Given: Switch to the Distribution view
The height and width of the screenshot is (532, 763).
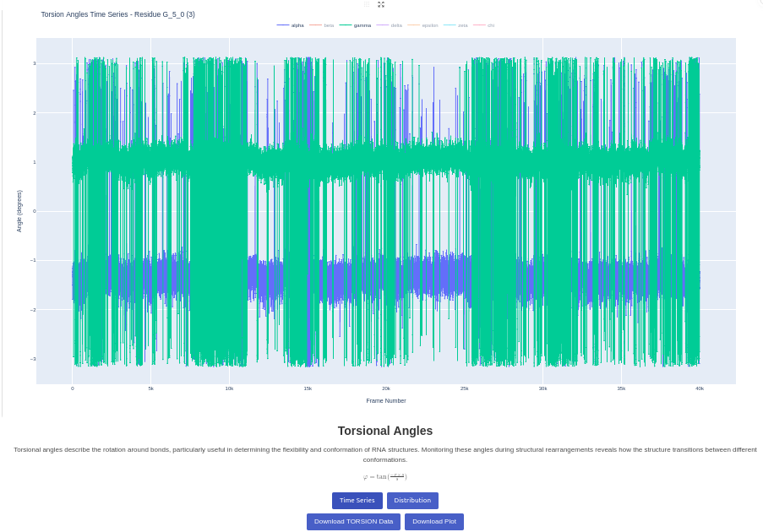Looking at the screenshot, I should point(412,501).
